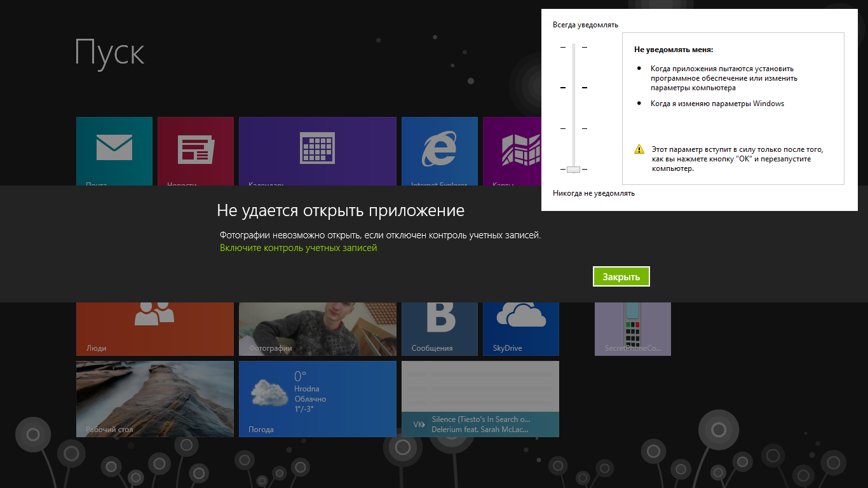Click the VK logo on the music tile
The height and width of the screenshot is (488, 868).
click(419, 424)
